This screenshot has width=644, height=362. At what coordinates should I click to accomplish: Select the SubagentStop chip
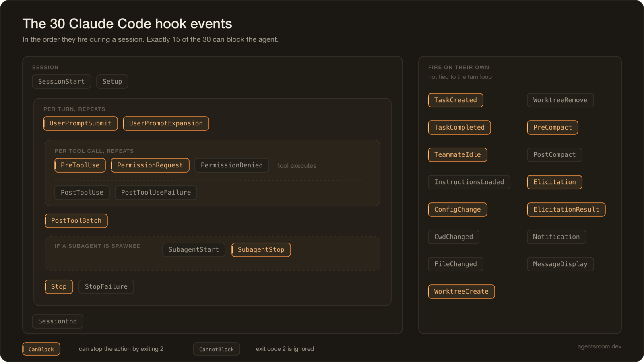coord(261,250)
